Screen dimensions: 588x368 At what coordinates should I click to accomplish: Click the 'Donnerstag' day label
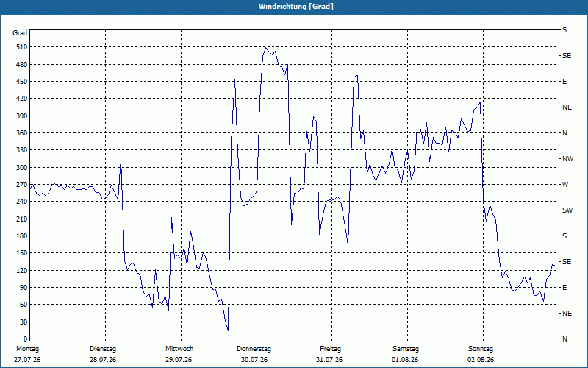pyautogui.click(x=254, y=349)
